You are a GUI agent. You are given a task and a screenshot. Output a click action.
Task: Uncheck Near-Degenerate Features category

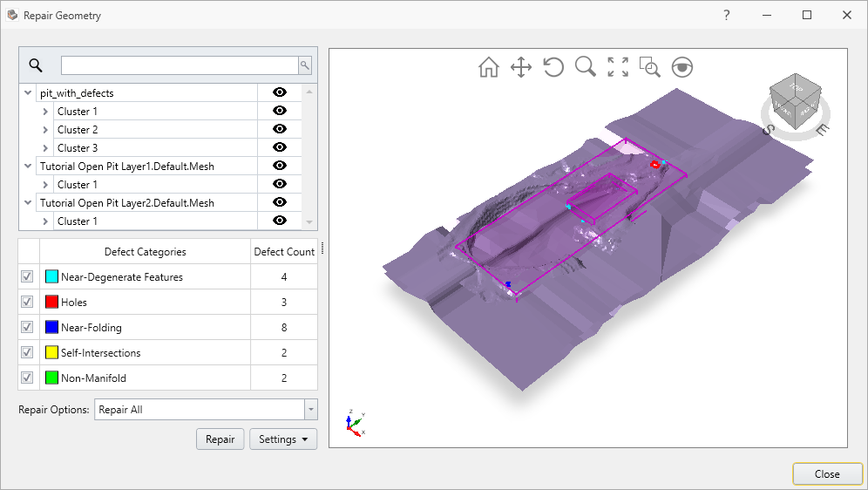tap(27, 276)
